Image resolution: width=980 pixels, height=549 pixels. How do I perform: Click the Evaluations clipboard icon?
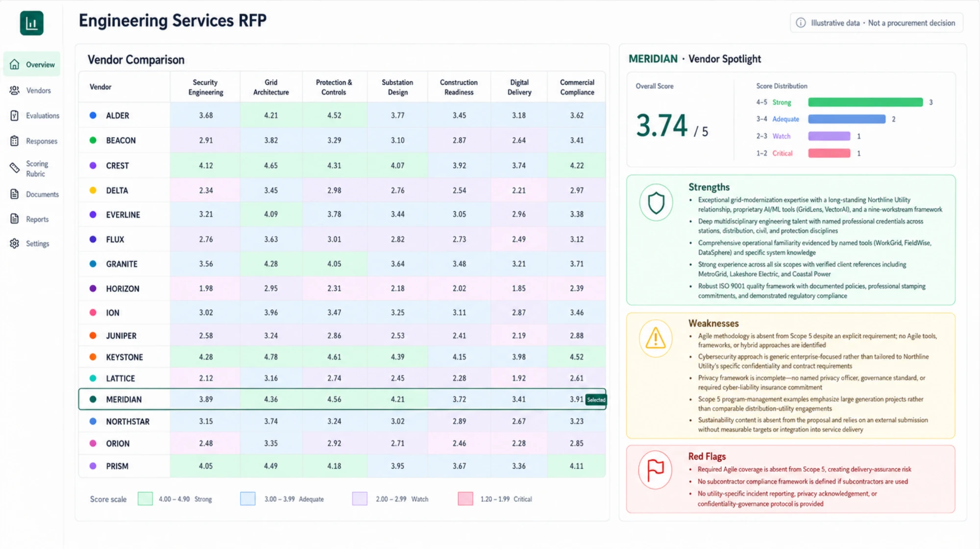[15, 116]
